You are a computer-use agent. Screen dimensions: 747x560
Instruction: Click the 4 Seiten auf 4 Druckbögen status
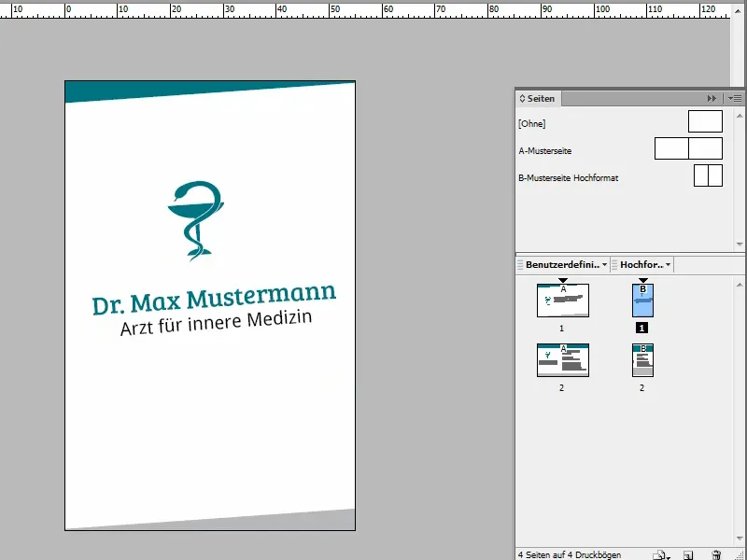click(x=570, y=554)
